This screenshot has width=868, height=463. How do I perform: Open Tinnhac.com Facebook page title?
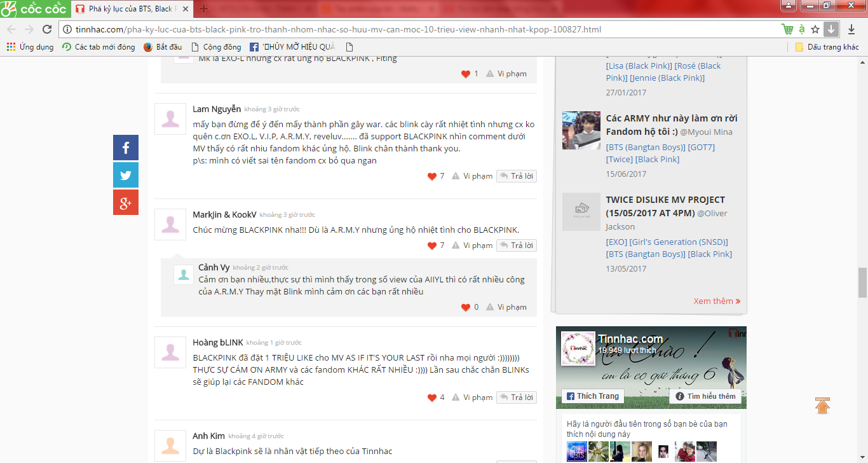point(630,339)
